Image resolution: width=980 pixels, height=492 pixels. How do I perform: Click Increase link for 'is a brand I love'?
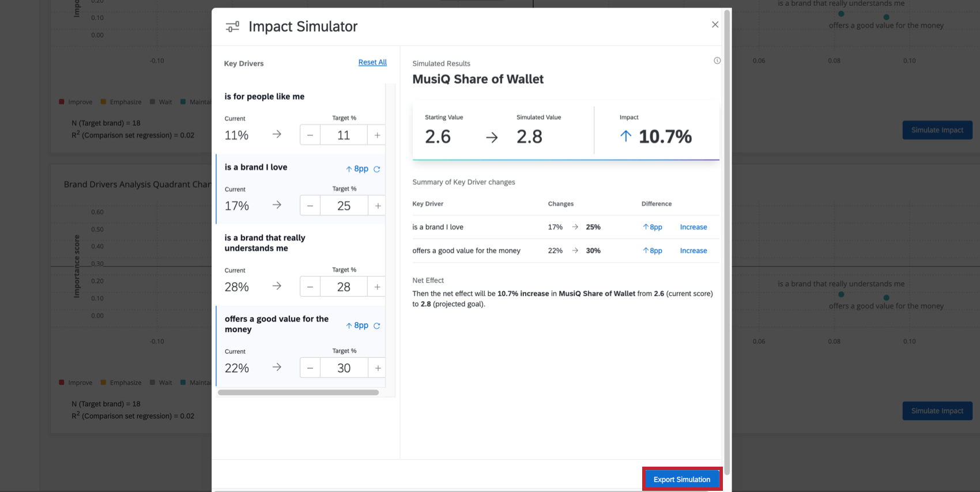[x=693, y=227]
